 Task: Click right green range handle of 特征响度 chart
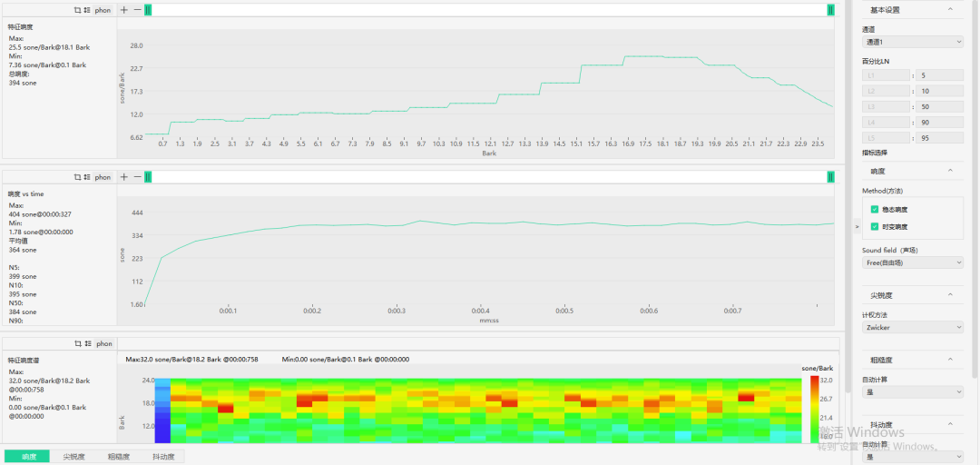tap(830, 10)
